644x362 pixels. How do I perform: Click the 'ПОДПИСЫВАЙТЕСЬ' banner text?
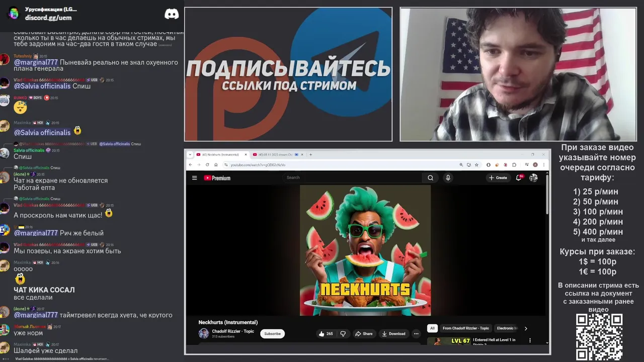tap(288, 68)
